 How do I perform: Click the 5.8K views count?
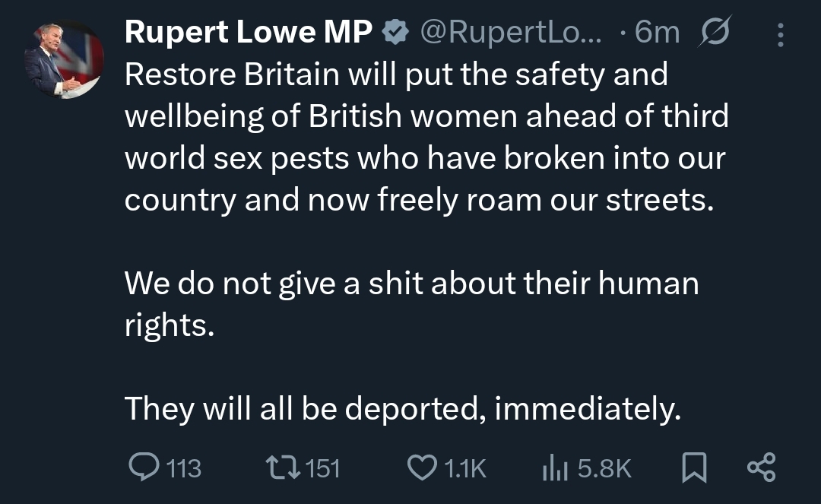tap(604, 468)
